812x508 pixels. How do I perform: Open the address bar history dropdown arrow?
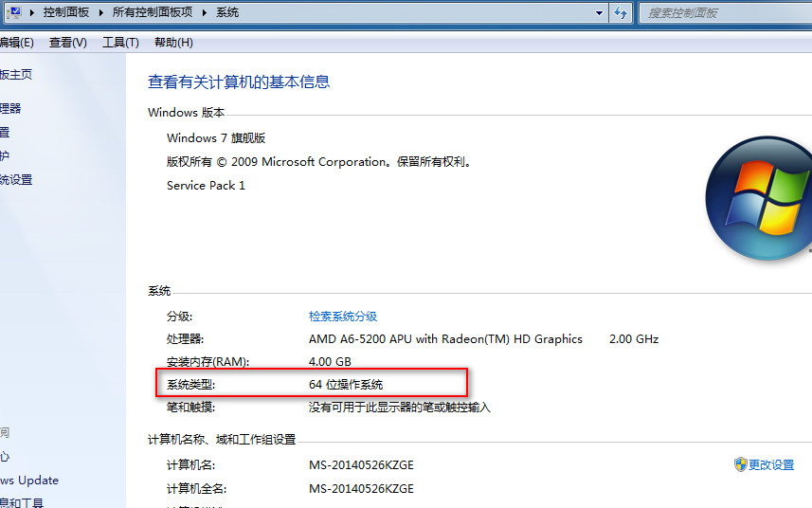tap(599, 13)
